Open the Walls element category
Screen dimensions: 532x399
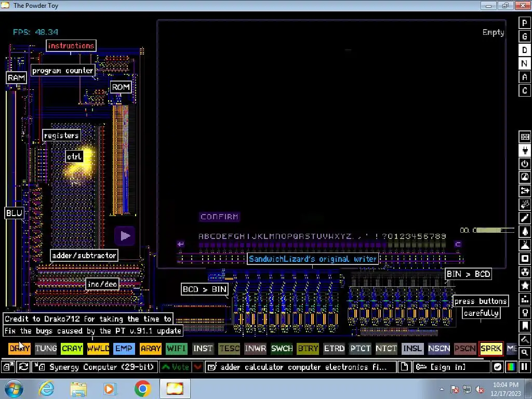pos(525,137)
